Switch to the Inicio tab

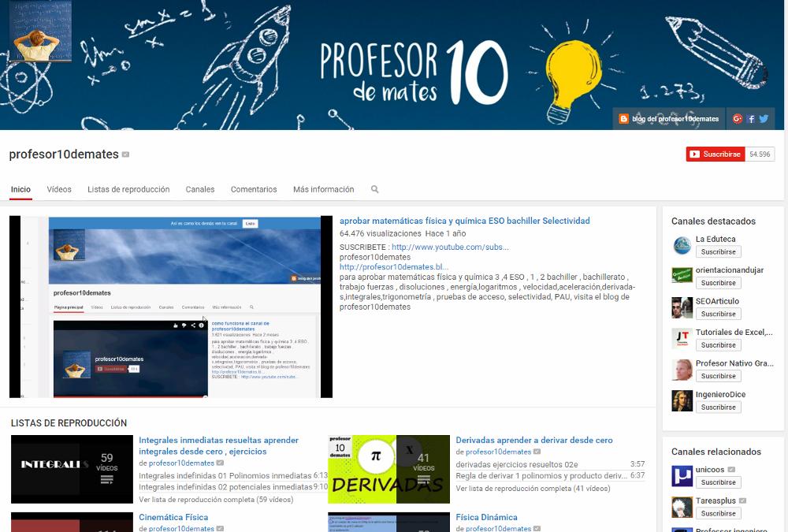click(20, 190)
